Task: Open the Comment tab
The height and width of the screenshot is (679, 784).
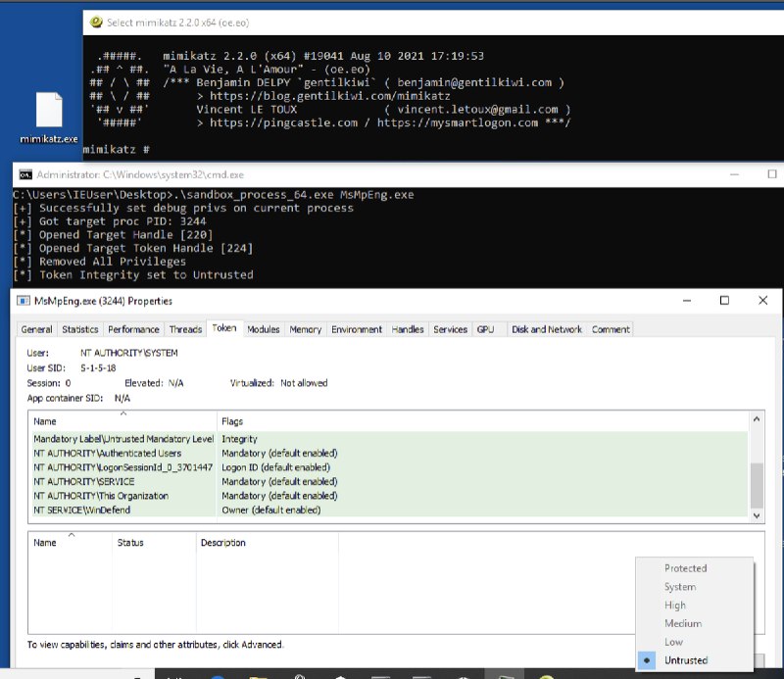Action: (611, 329)
